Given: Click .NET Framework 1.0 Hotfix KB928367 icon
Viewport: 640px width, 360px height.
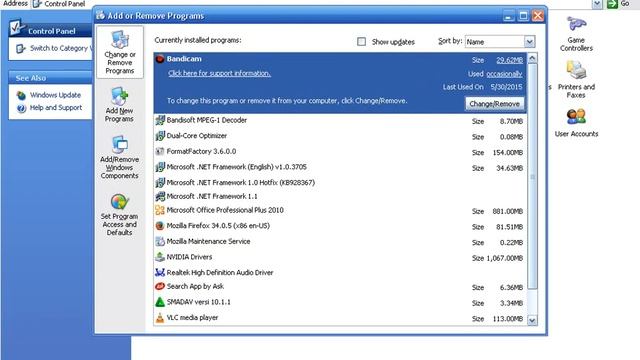Looking at the screenshot, I should coord(160,182).
